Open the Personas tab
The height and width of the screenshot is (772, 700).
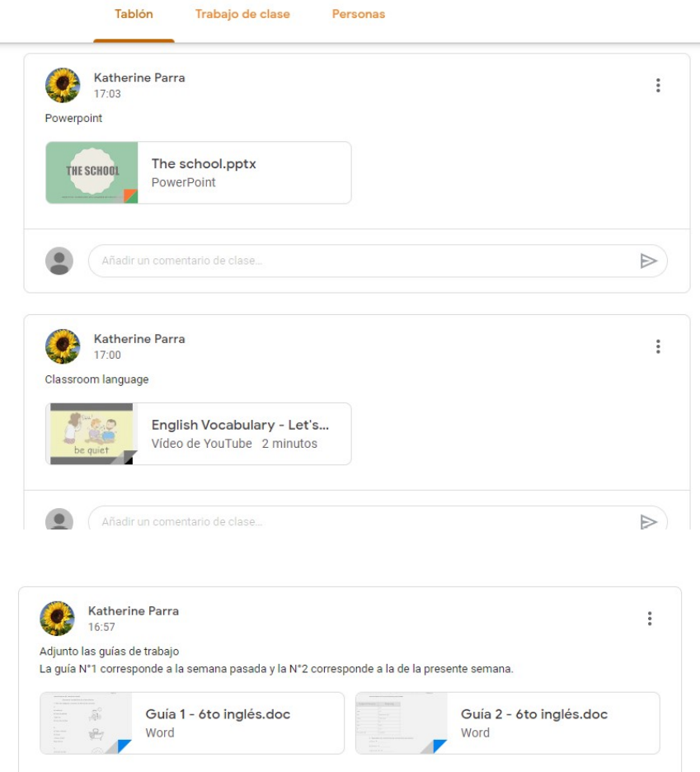(359, 14)
